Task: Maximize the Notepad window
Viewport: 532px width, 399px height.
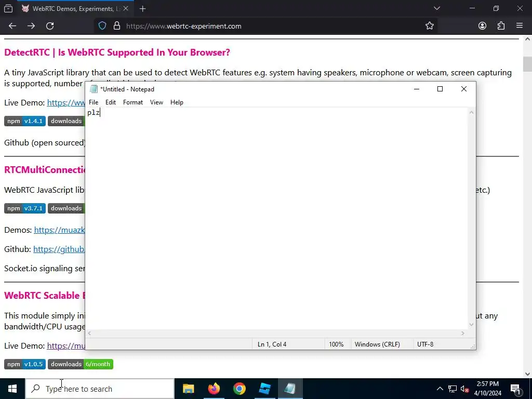Action: [440, 89]
